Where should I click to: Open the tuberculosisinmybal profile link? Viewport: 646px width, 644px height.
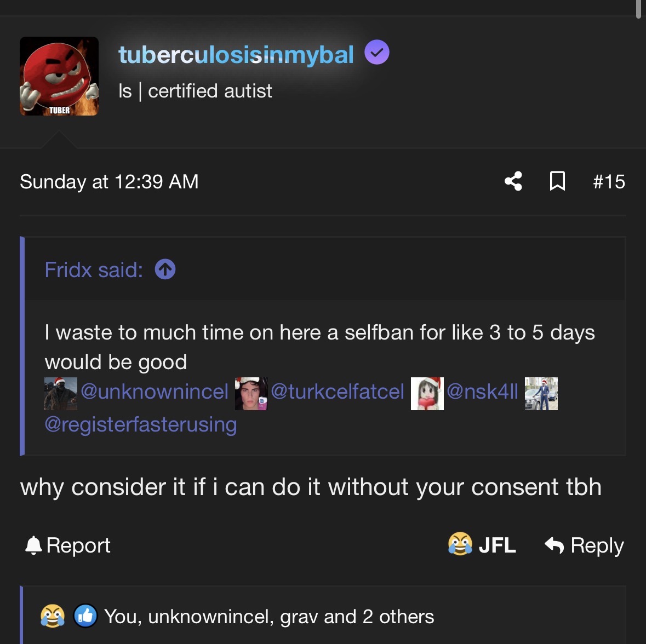236,55
